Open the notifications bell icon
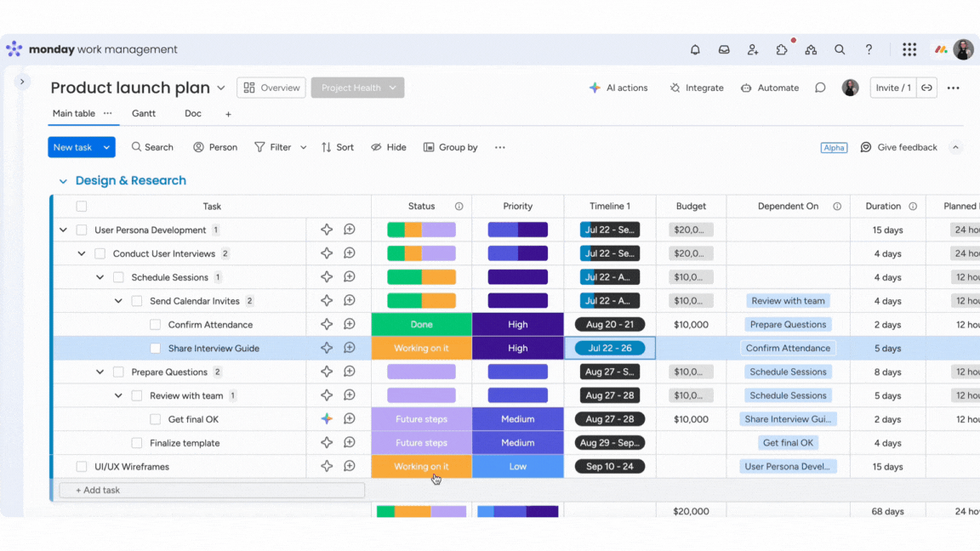This screenshot has width=980, height=551. (x=695, y=50)
